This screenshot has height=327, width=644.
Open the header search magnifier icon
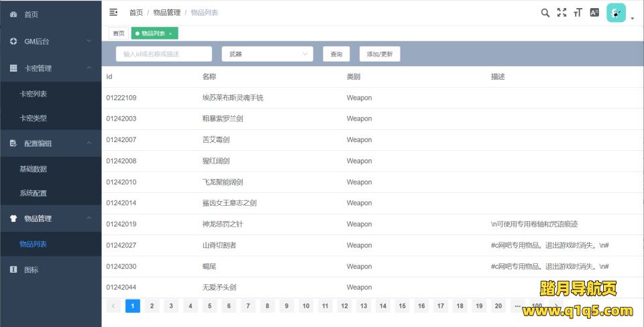tap(545, 12)
